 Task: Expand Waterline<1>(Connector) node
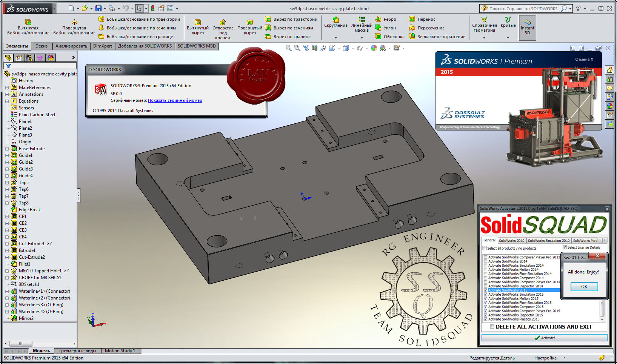point(7,291)
